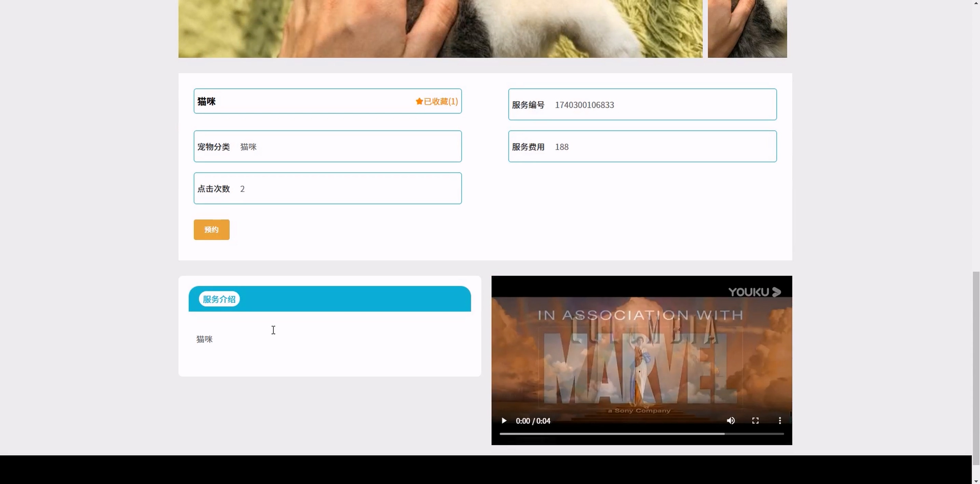Enter video fullscreen mode

pos(755,420)
